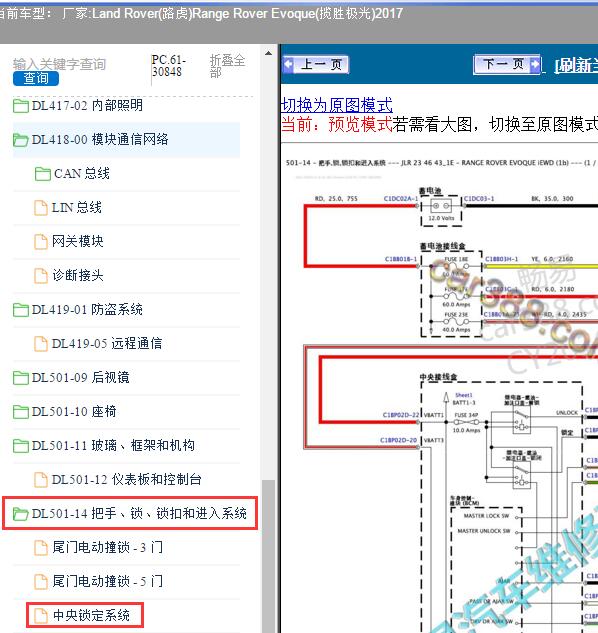Expand DL501-09 后视镜 folder
The width and height of the screenshot is (598, 633).
(80, 377)
